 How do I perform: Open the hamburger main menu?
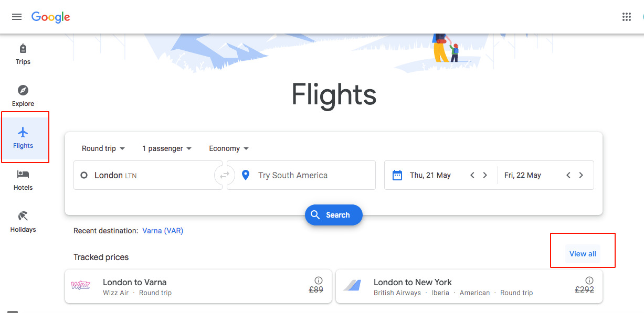pyautogui.click(x=17, y=17)
